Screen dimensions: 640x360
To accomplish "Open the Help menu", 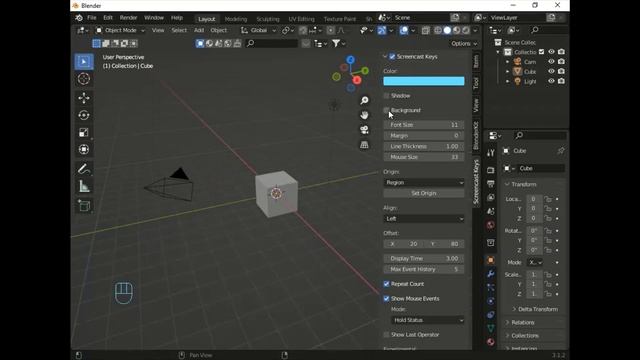I will pos(177,18).
